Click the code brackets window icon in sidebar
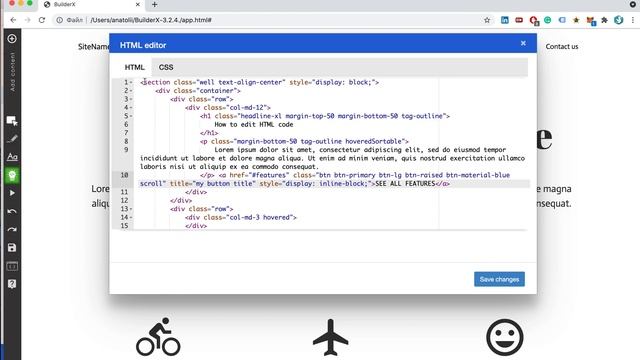The image size is (640, 360). pos(12,266)
